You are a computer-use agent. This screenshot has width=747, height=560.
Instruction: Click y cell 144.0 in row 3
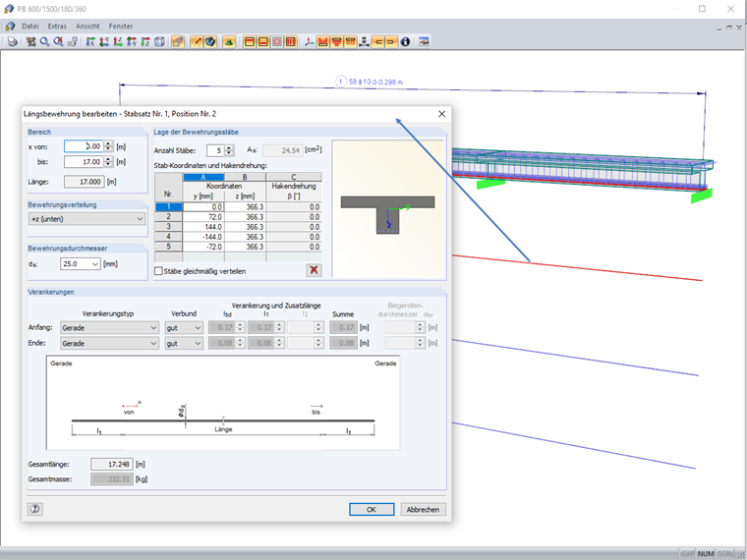click(203, 227)
